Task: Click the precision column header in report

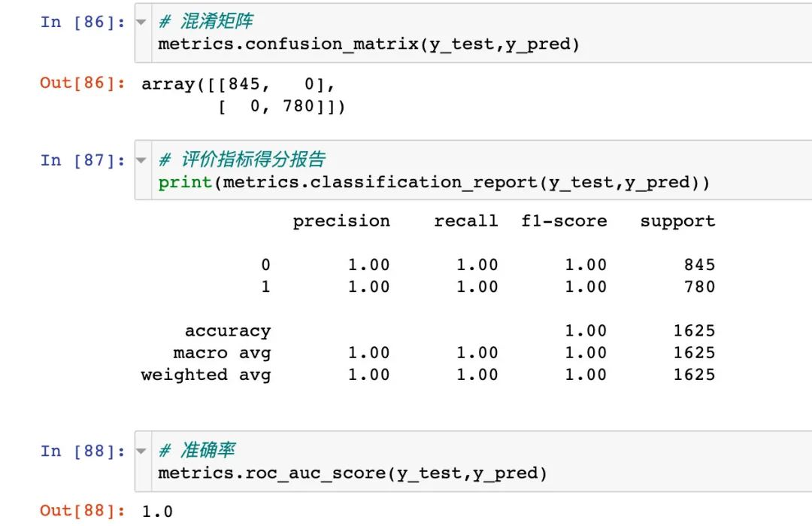Action: (341, 221)
